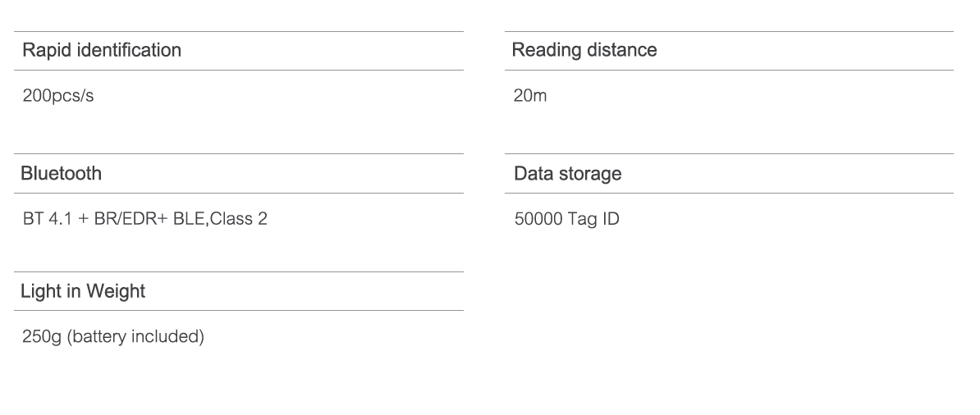Viewport: 980px width, 415px height.
Task: Select the BT 4.1 + BR/EDR+ BLE text
Action: (x=114, y=219)
